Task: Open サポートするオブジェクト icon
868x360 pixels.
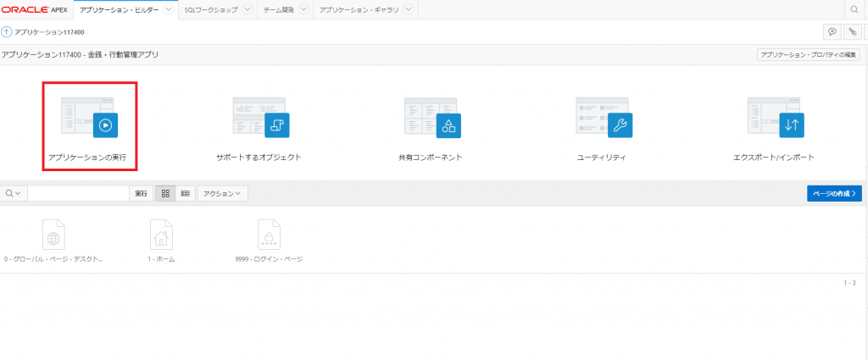Action: [x=261, y=118]
